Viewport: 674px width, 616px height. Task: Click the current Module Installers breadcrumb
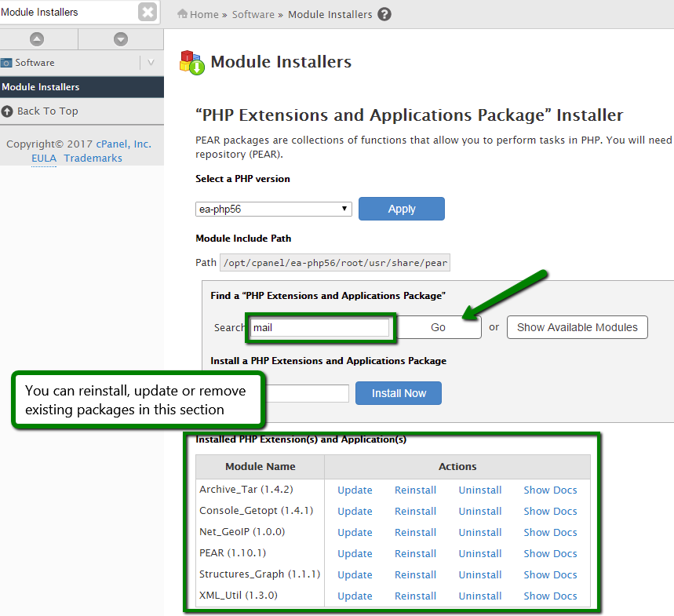(330, 15)
